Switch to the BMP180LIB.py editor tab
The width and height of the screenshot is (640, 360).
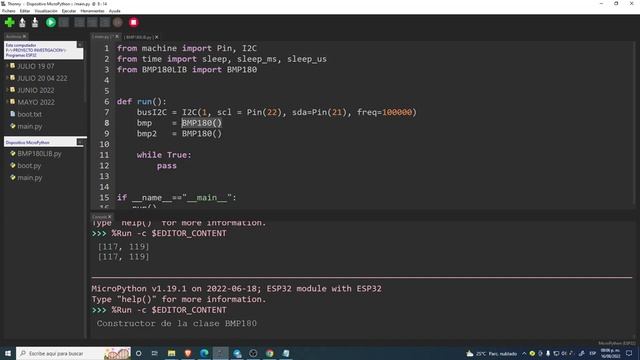pyautogui.click(x=138, y=37)
